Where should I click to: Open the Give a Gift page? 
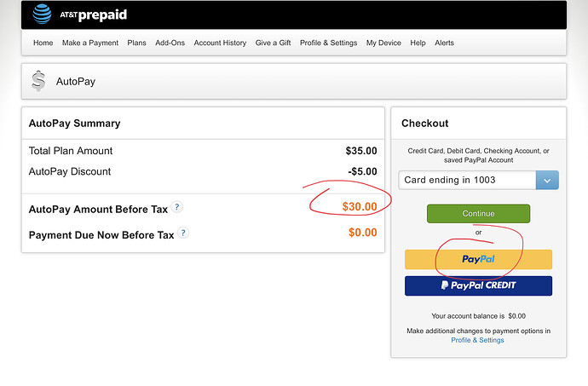pyautogui.click(x=273, y=43)
